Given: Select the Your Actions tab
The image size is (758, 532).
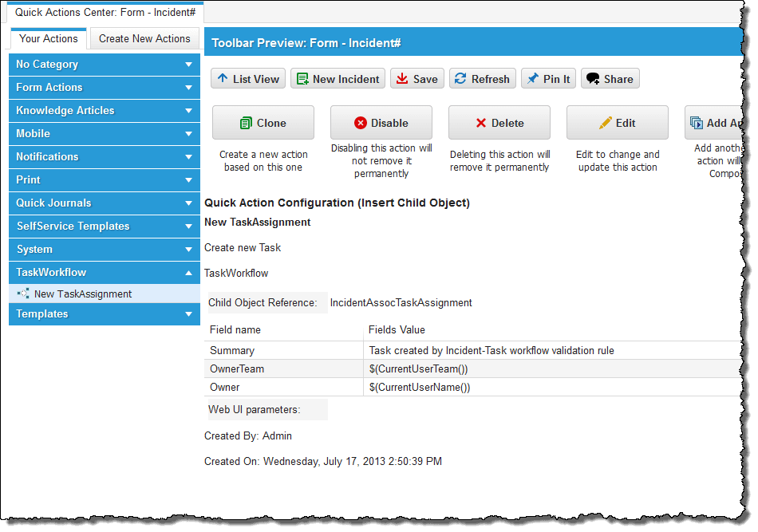Looking at the screenshot, I should pos(49,38).
